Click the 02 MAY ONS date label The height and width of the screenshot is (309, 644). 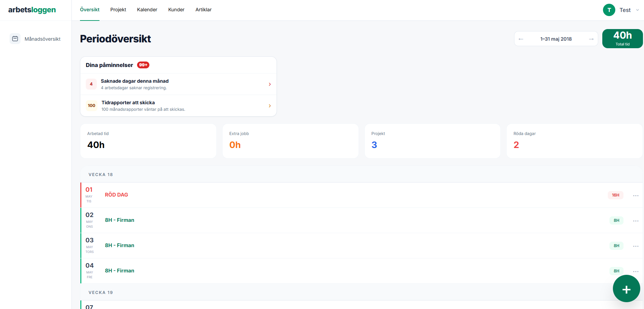tap(90, 220)
